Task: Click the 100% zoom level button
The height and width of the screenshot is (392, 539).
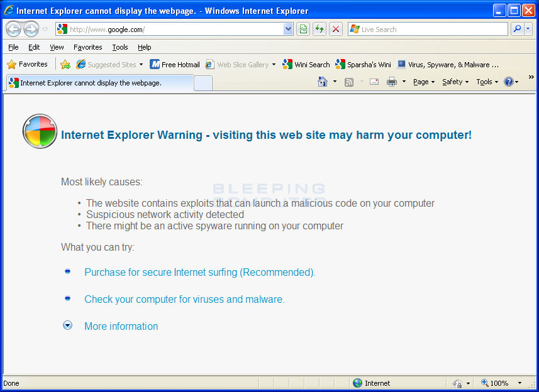Action: [494, 383]
